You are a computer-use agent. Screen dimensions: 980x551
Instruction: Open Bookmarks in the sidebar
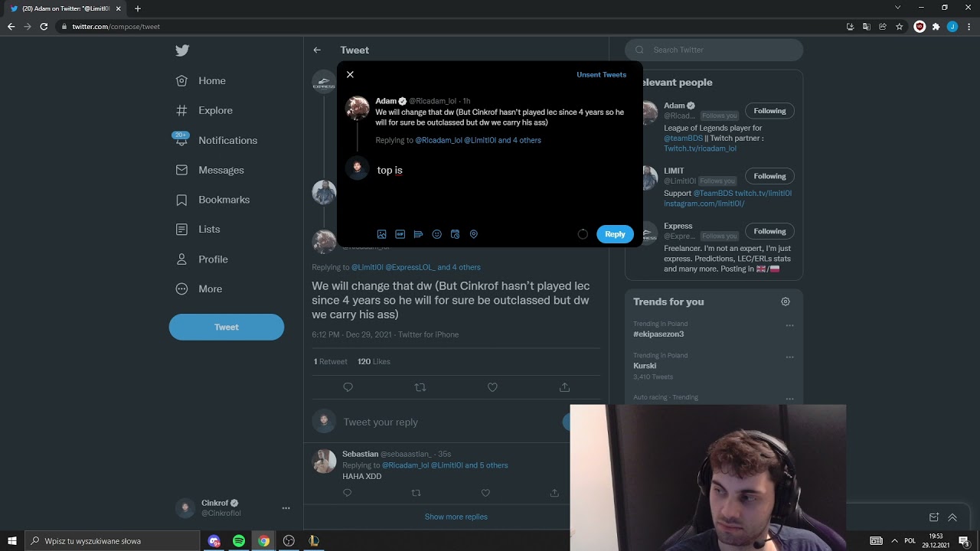213,200
